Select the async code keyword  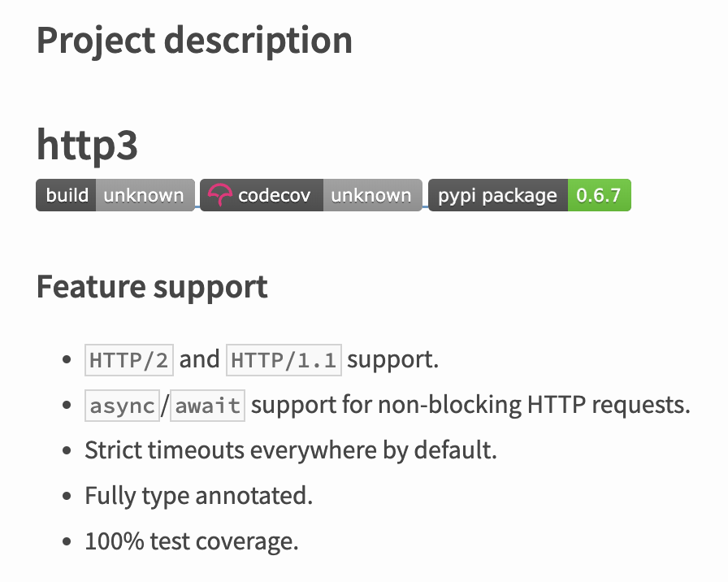[121, 405]
